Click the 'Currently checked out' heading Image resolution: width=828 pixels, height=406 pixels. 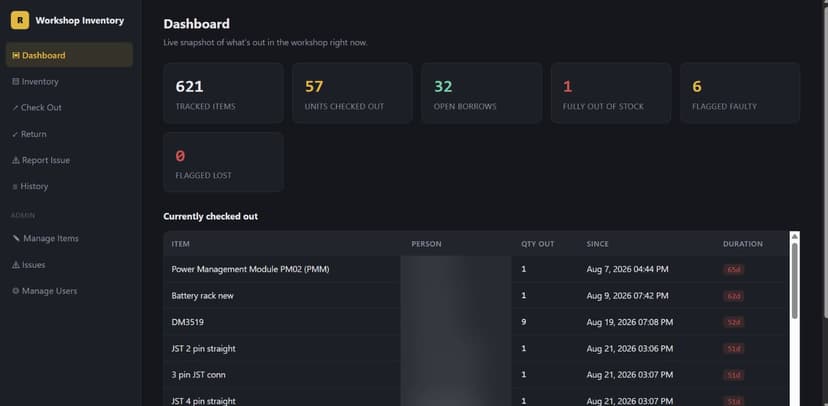[x=210, y=216]
